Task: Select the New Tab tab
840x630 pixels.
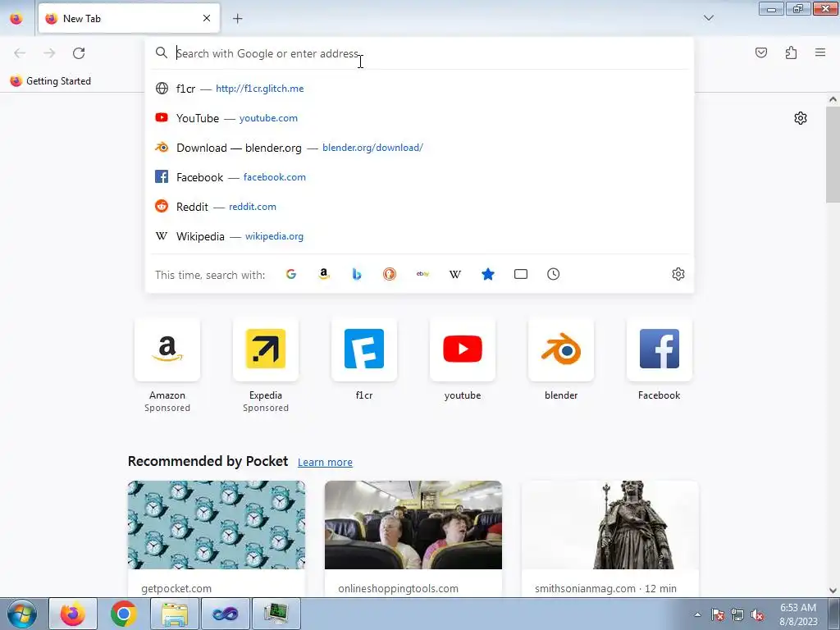Action: pos(129,19)
